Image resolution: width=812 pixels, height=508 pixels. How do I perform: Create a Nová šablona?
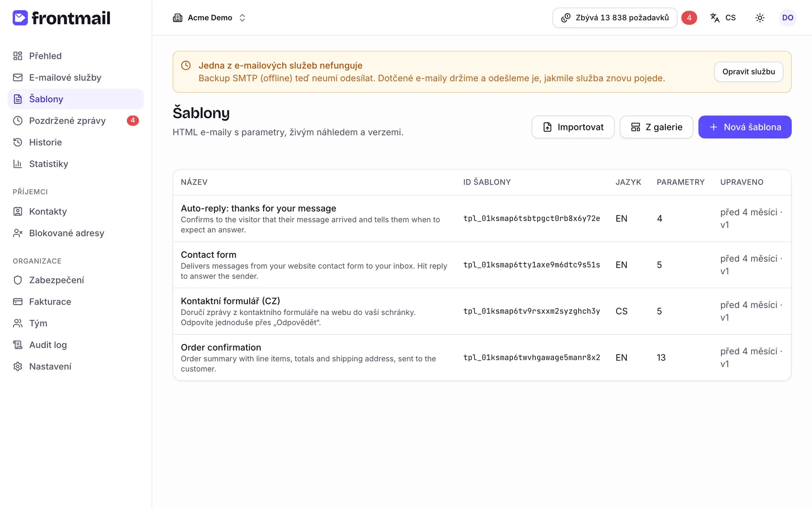coord(745,127)
